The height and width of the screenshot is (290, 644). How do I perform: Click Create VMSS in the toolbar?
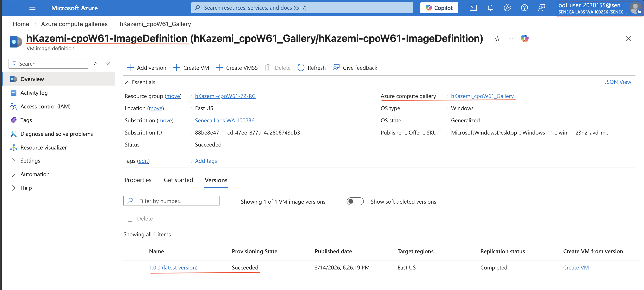[x=237, y=68]
